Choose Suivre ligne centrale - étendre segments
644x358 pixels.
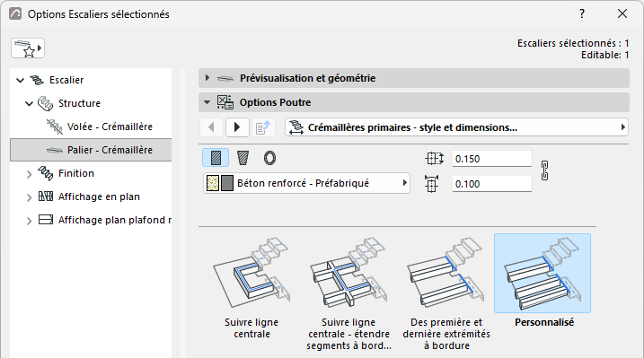(348, 293)
